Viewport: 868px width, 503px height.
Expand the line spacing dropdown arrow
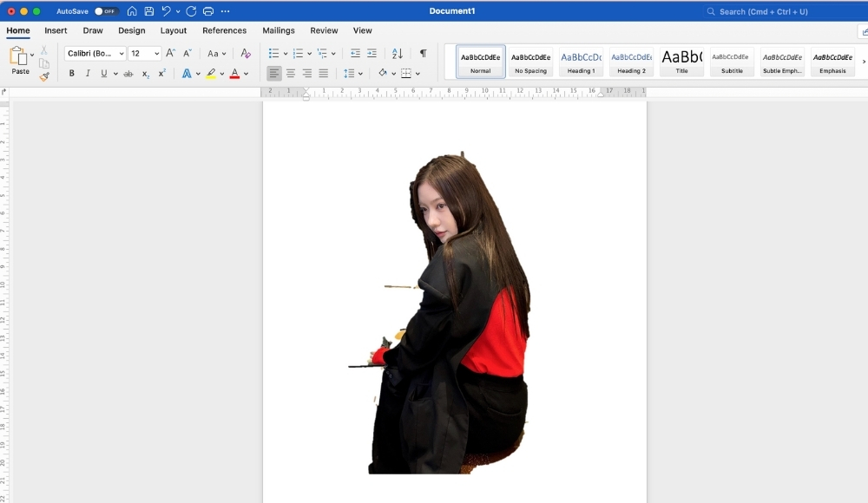360,74
